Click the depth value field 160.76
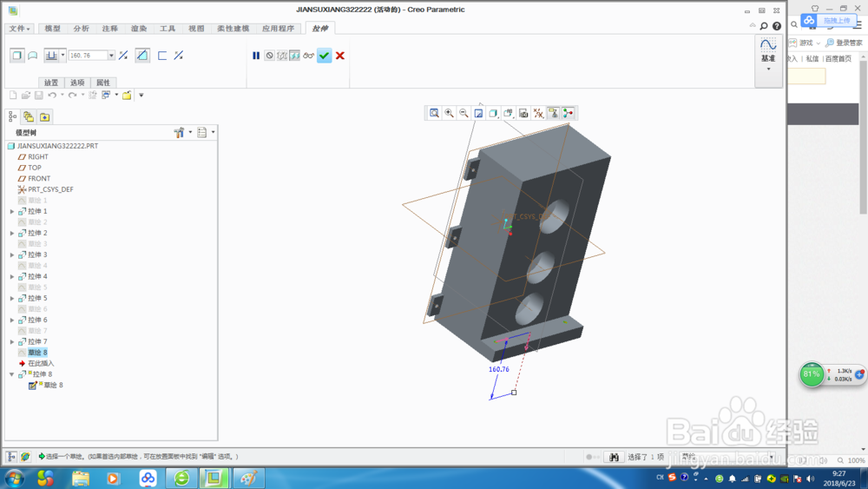 (88, 56)
